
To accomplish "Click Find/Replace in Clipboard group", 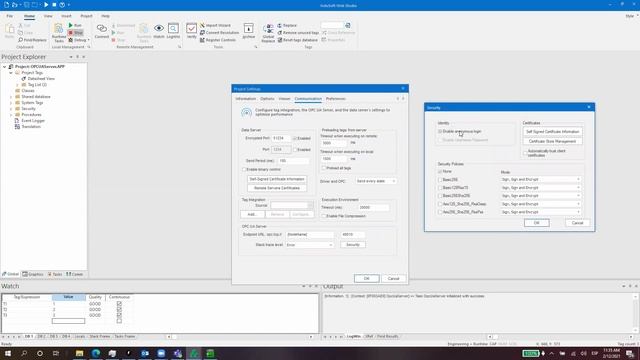I will pyautogui.click(x=32, y=40).
